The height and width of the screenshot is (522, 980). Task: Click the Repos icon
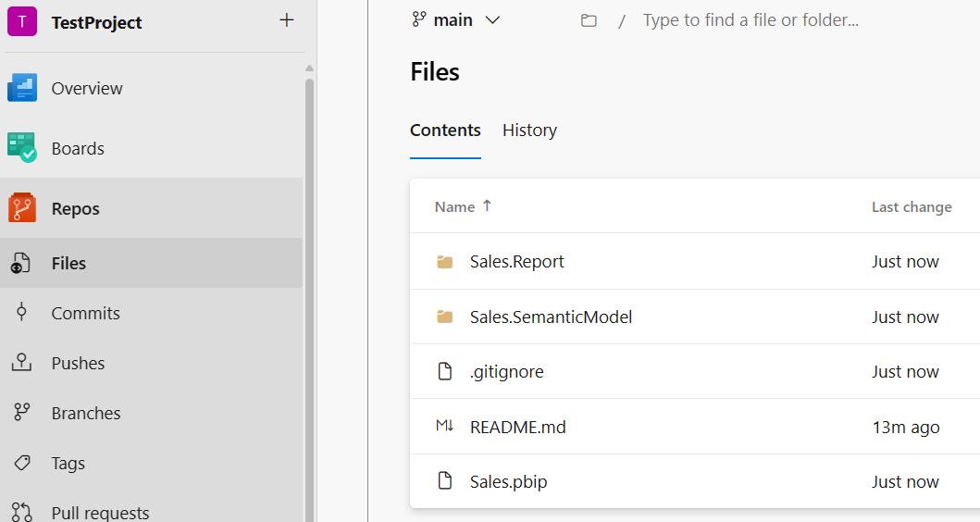pyautogui.click(x=21, y=208)
